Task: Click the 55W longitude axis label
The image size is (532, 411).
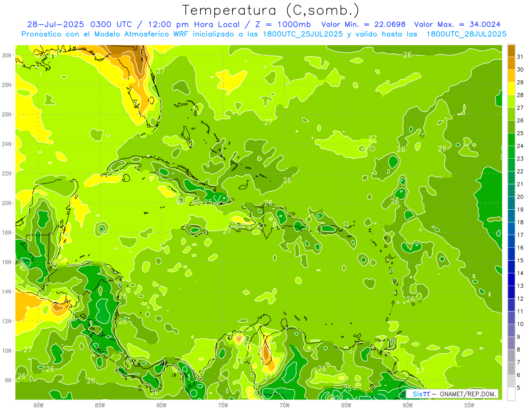Action: pos(469,405)
